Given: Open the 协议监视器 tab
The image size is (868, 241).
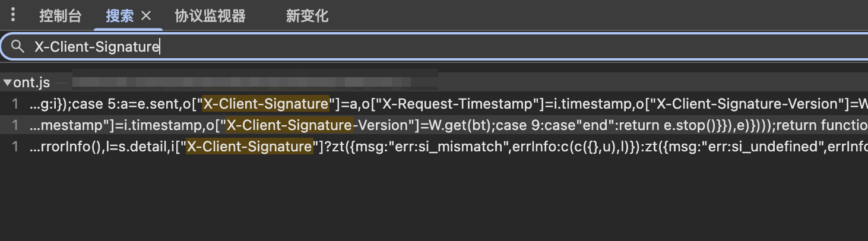Looking at the screenshot, I should point(210,16).
